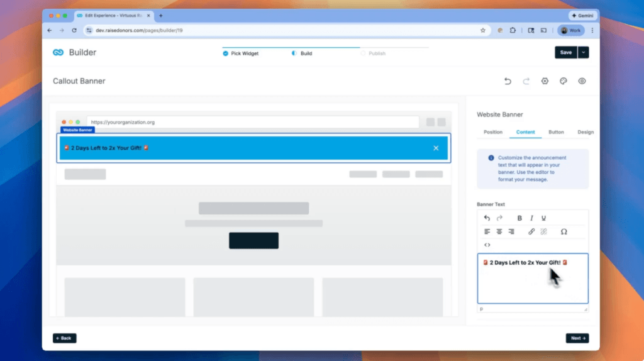Open Chrome extensions puzzle icon
Viewport: 644px width, 361px height.
click(513, 30)
